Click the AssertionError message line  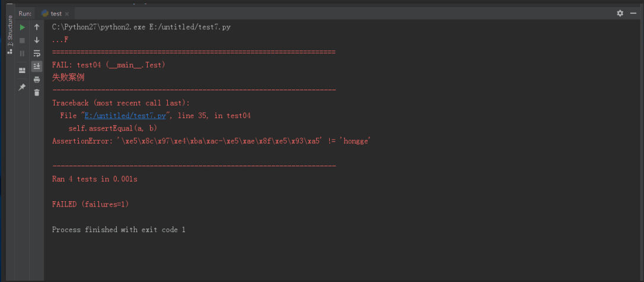click(211, 141)
